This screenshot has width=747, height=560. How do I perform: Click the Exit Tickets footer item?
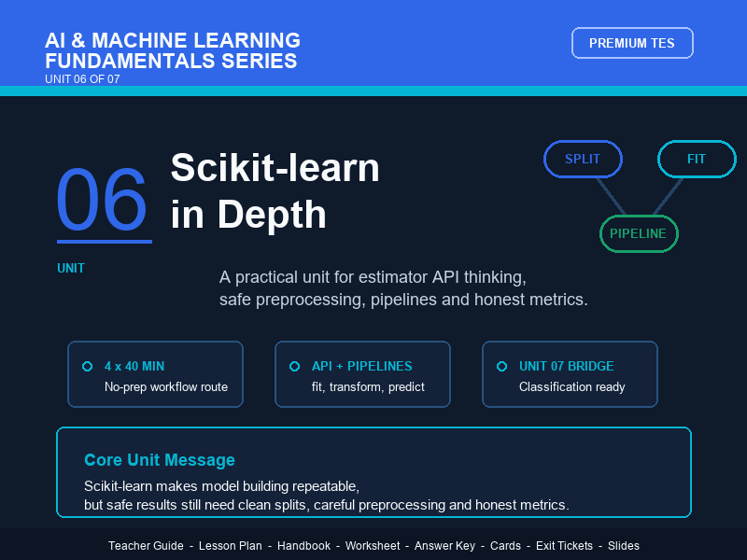564,546
